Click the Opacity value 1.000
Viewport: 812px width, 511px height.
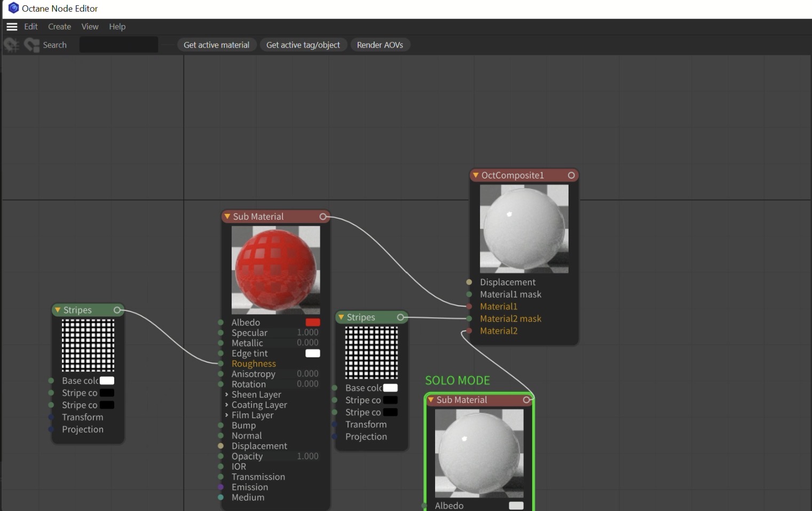[308, 456]
